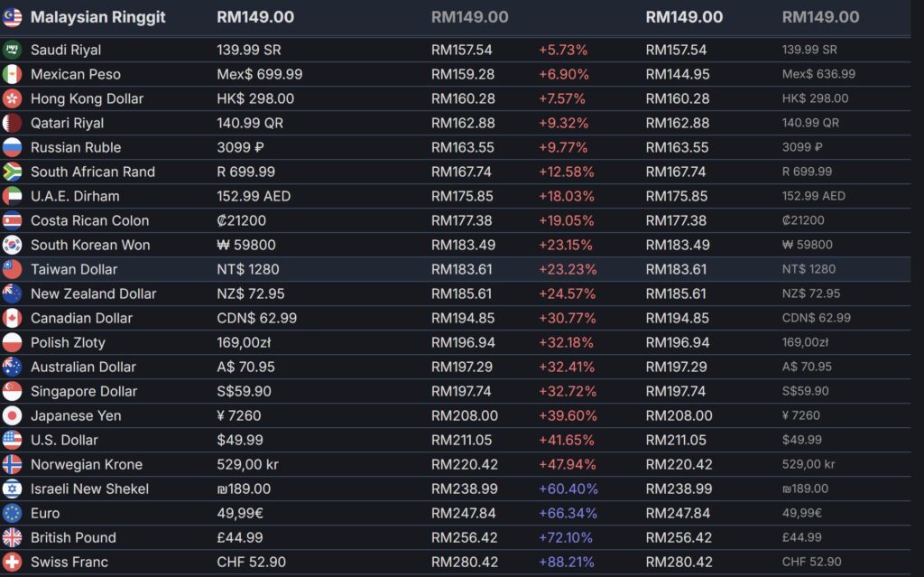Click the Malaysian flag icon
This screenshot has height=577, width=924.
click(x=12, y=17)
